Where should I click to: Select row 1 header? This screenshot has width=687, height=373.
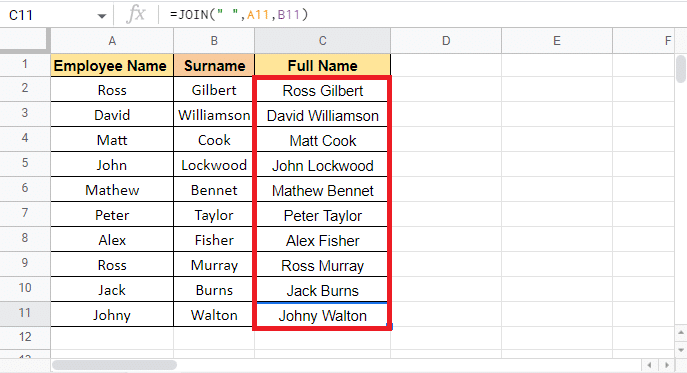[x=25, y=65]
